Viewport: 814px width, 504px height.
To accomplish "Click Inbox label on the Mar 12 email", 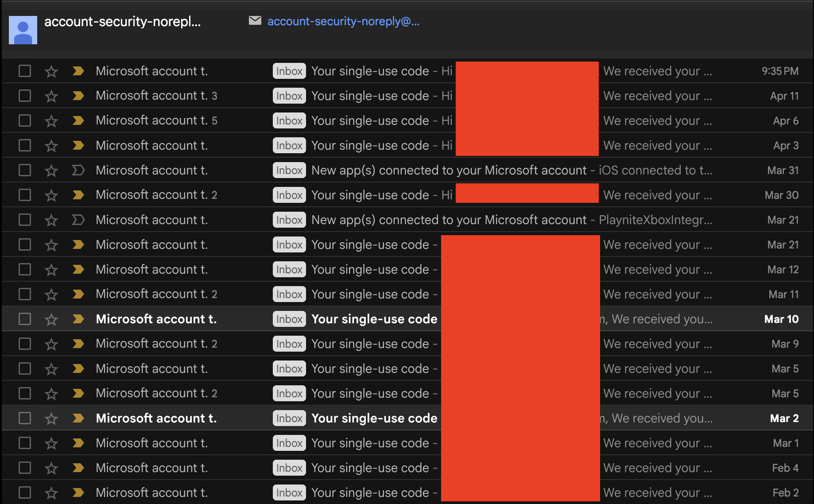I will [x=289, y=270].
